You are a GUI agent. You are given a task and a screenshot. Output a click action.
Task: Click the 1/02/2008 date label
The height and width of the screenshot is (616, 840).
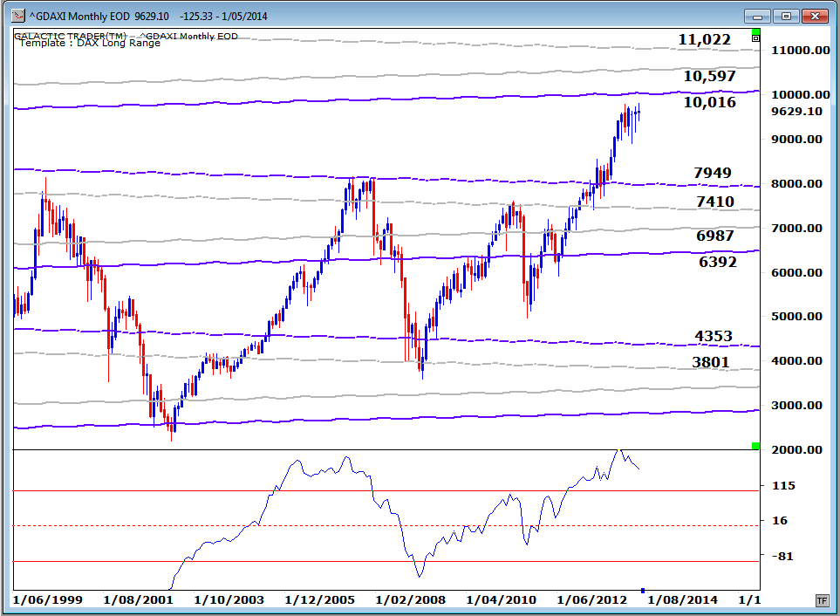pyautogui.click(x=410, y=600)
